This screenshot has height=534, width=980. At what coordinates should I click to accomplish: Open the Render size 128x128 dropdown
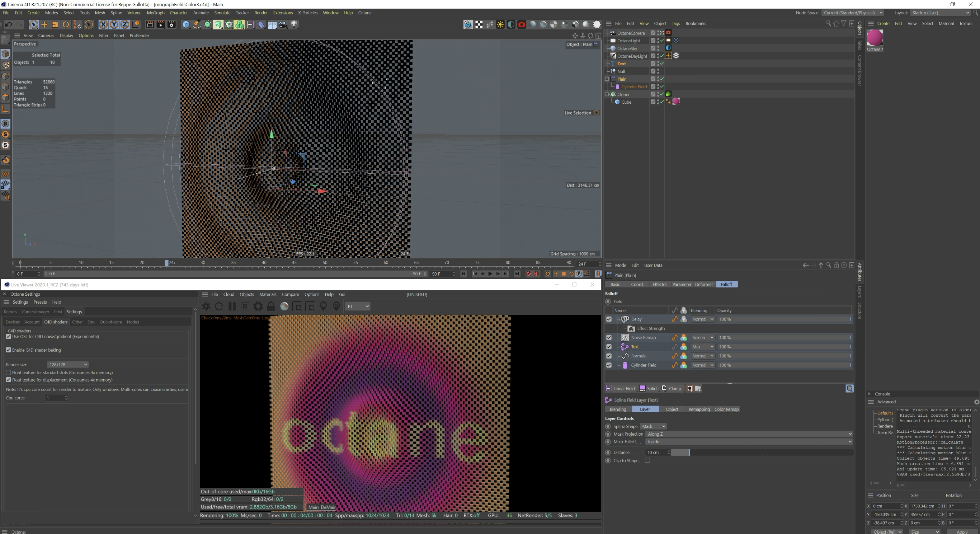tap(68, 365)
